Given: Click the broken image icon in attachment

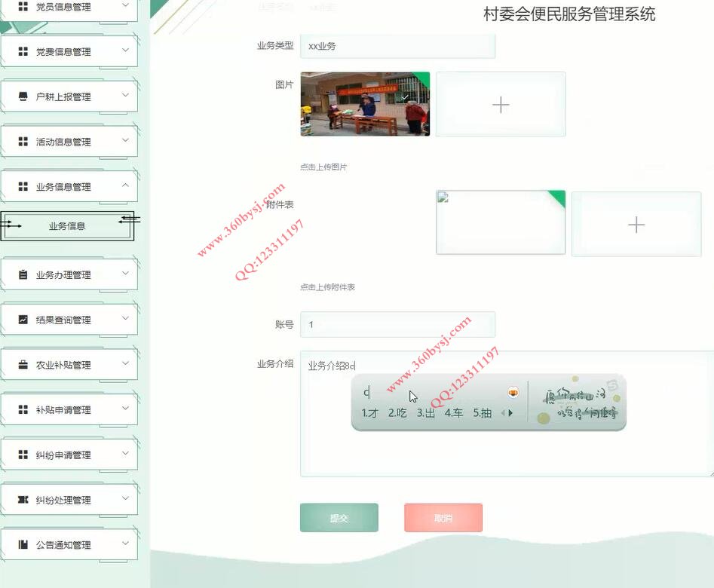Looking at the screenshot, I should point(443,197).
